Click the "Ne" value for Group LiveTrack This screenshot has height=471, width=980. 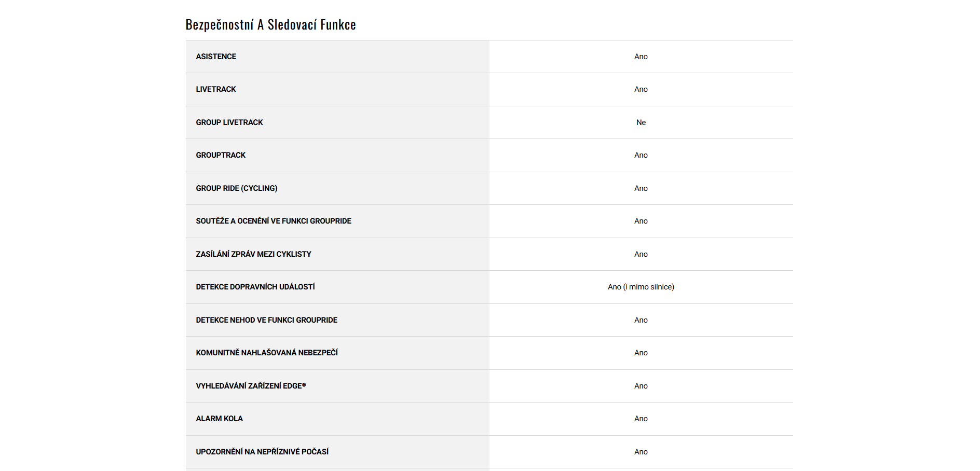click(641, 122)
